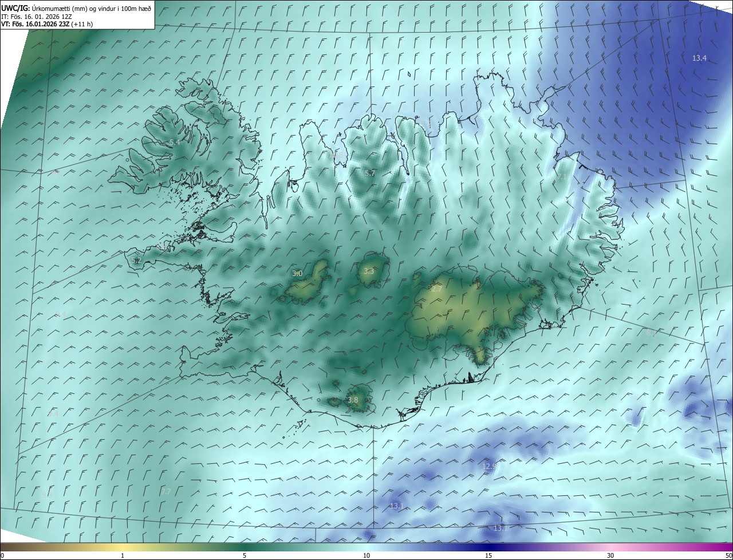Click the "IT: Fös. 16. 01. 2026 12Z" line
The height and width of the screenshot is (560, 733).
(37, 17)
